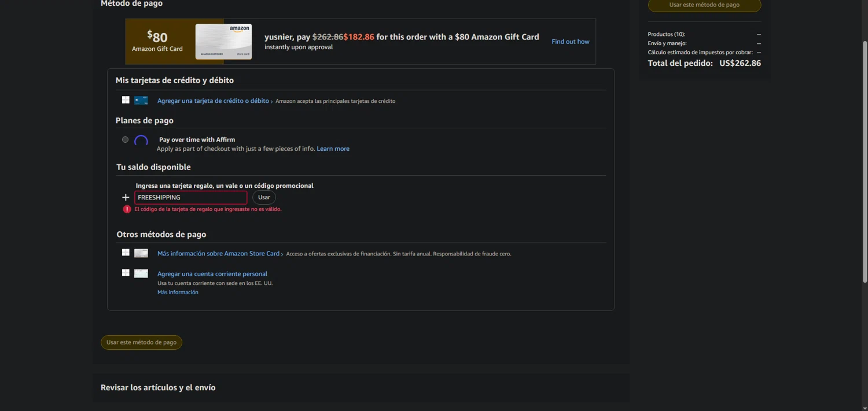Click the invalid gift card code error message
Screen dimensions: 868x411
[208, 209]
